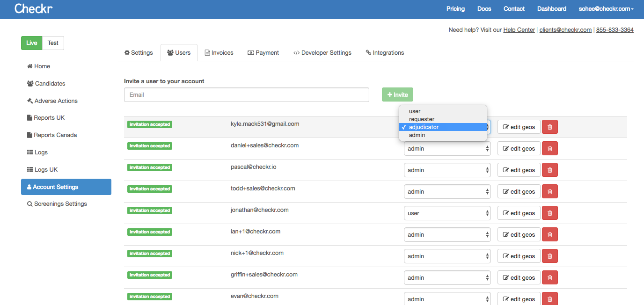Open sohee@checkr.com account menu
Screen dimensions: 644x305
point(606,9)
